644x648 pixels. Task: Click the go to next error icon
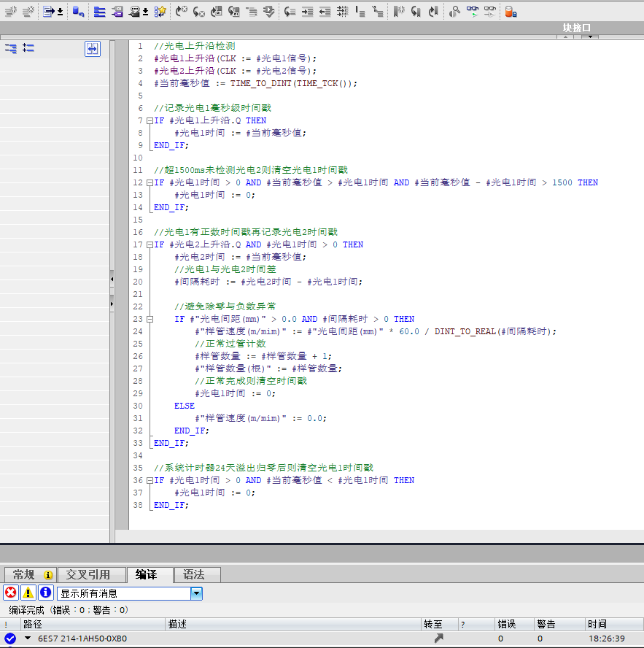(182, 12)
